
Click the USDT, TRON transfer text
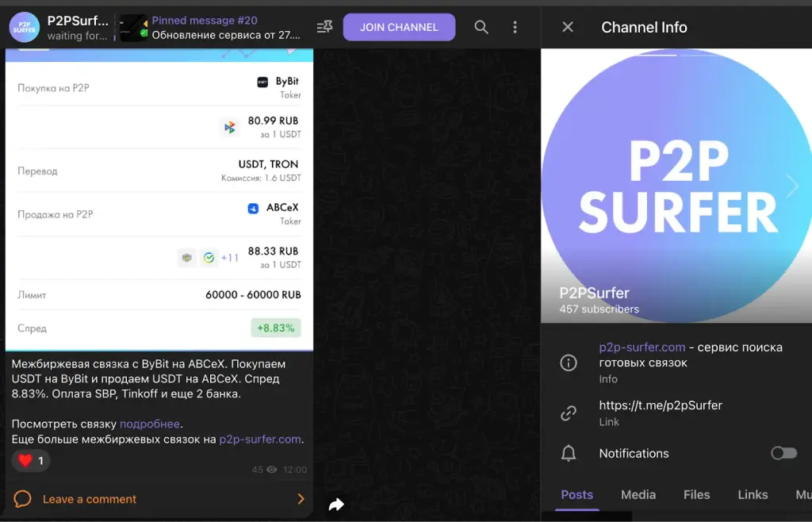coord(268,164)
